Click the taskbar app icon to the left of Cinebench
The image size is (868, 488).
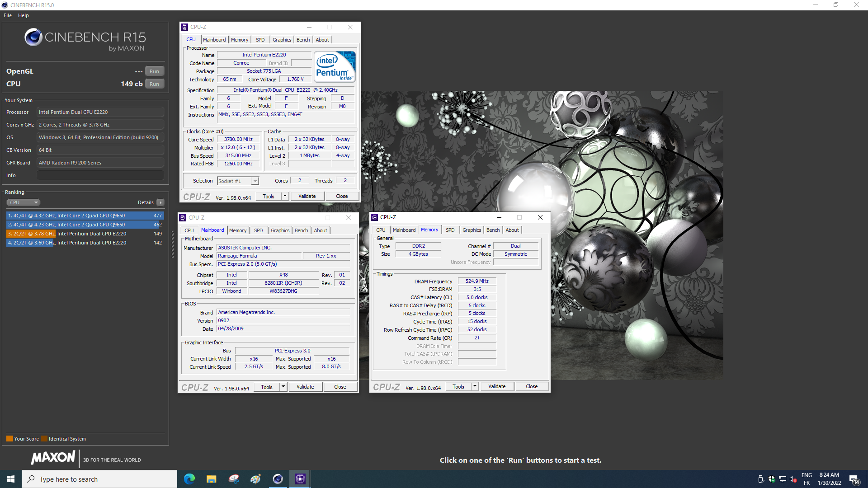[256, 479]
